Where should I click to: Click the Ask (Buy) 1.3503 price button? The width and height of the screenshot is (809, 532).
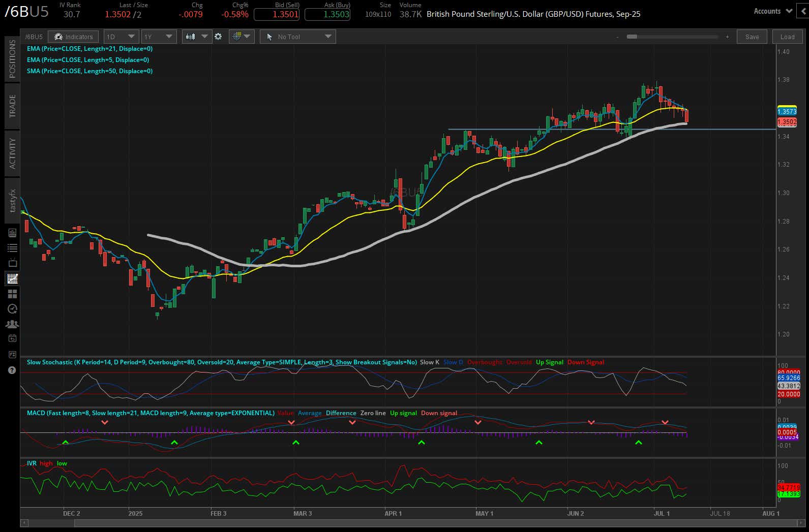328,14
